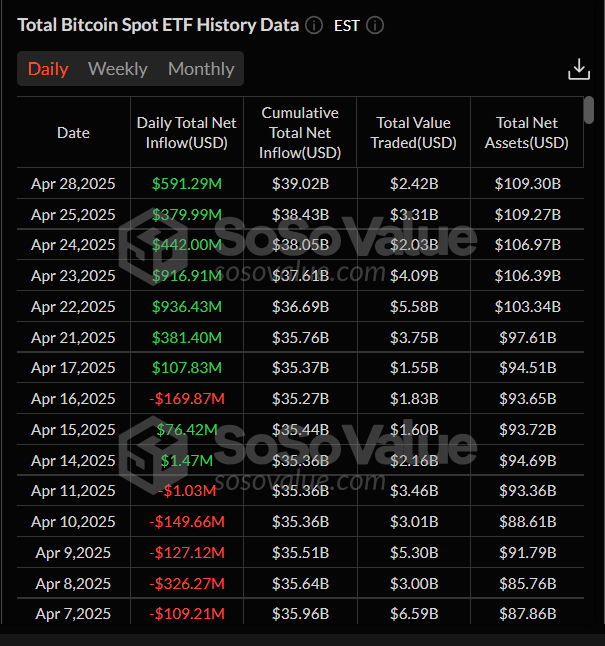Select the Apr 7,2025 date cell
Image resolution: width=605 pixels, height=646 pixels.
coord(73,614)
